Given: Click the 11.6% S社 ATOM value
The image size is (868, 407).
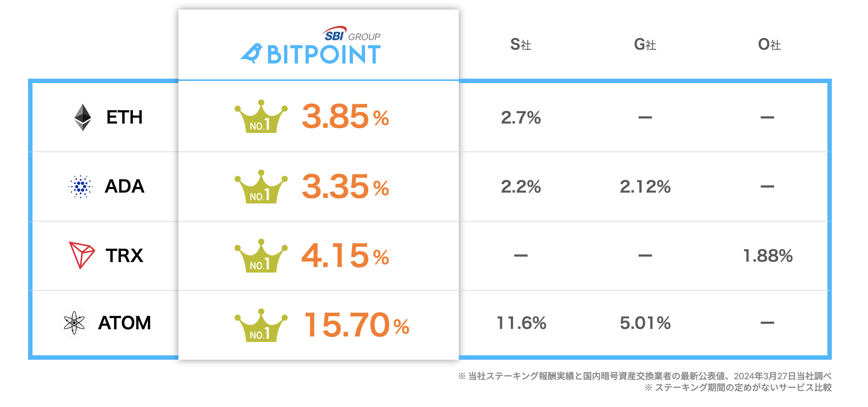Looking at the screenshot, I should point(521,323).
